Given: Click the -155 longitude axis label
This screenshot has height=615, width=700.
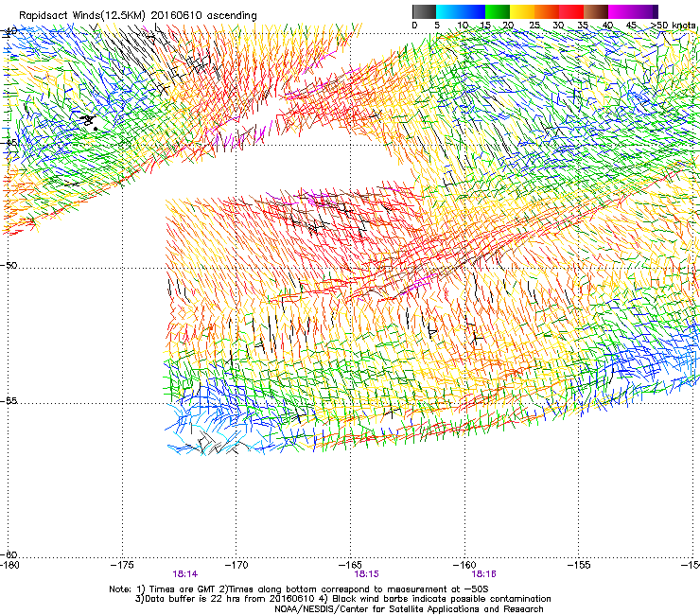Looking at the screenshot, I should point(579,565).
